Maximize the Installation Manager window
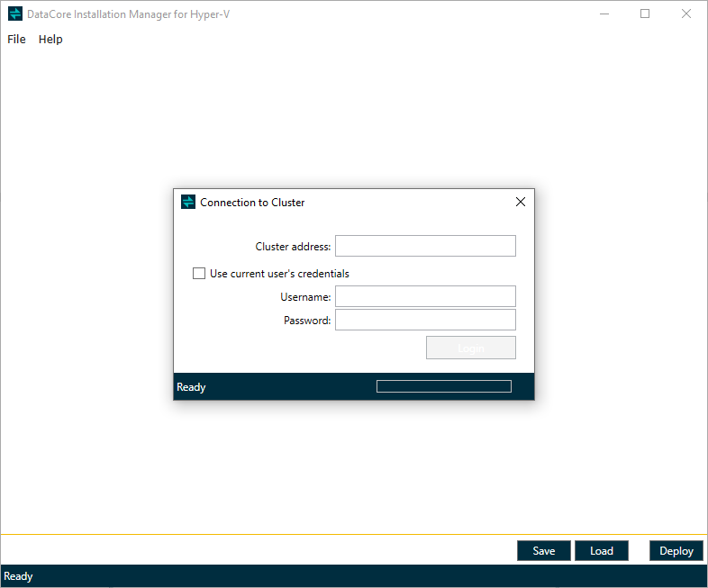The image size is (708, 588). coord(645,14)
